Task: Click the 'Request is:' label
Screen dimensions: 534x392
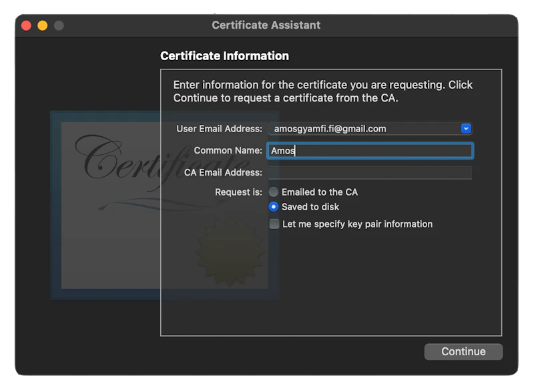Action: click(x=238, y=192)
